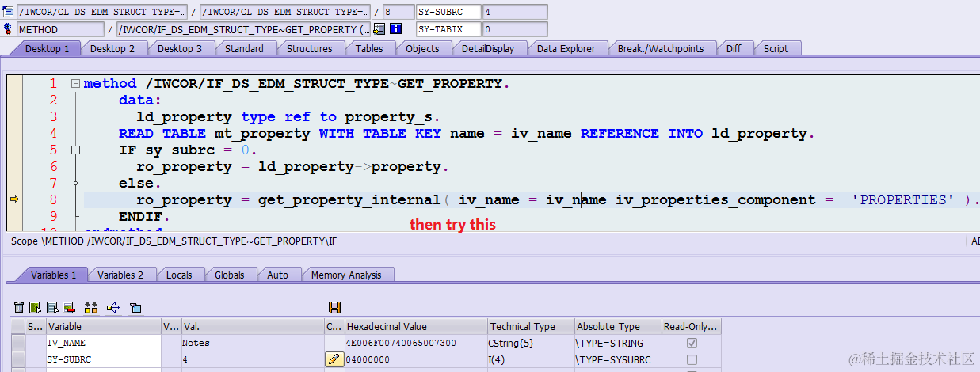Click the call stack icon at the top left
This screenshot has height=372, width=980.
click(x=8, y=12)
